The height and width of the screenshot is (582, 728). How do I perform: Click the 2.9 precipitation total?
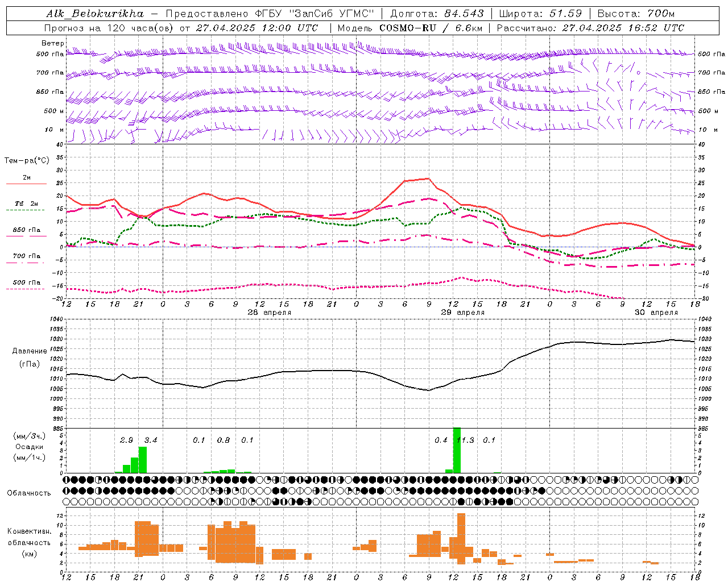[x=126, y=440]
